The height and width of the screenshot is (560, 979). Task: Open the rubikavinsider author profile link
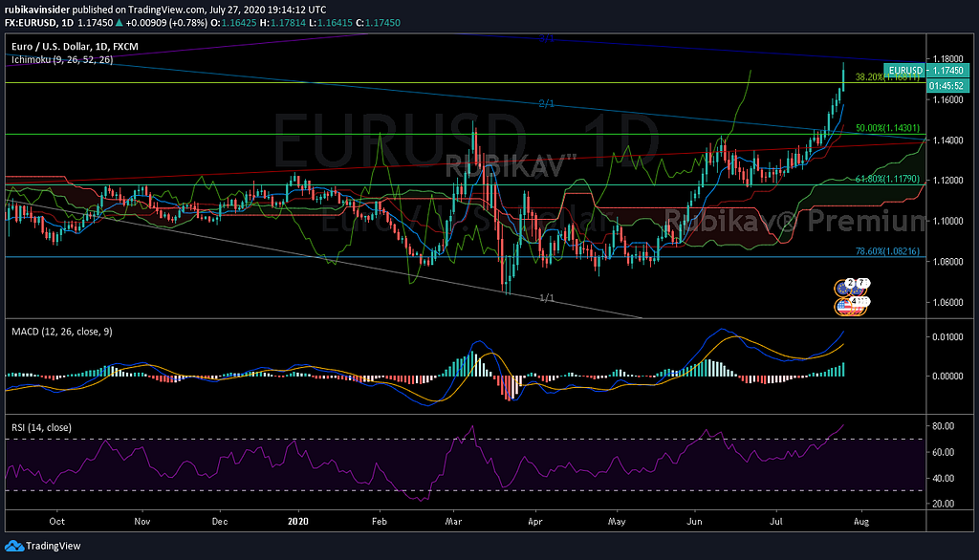pyautogui.click(x=37, y=10)
